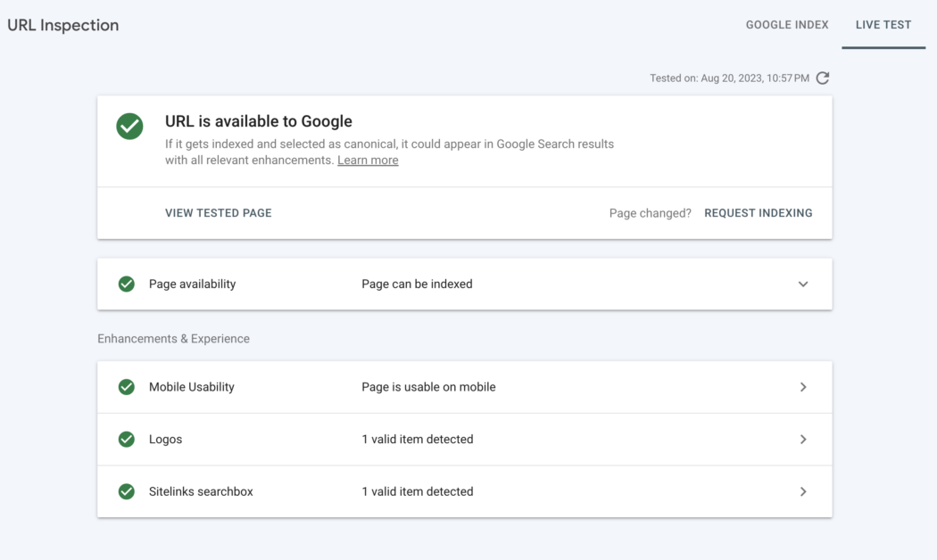
Task: Select the Page availability status icon
Action: click(x=126, y=284)
